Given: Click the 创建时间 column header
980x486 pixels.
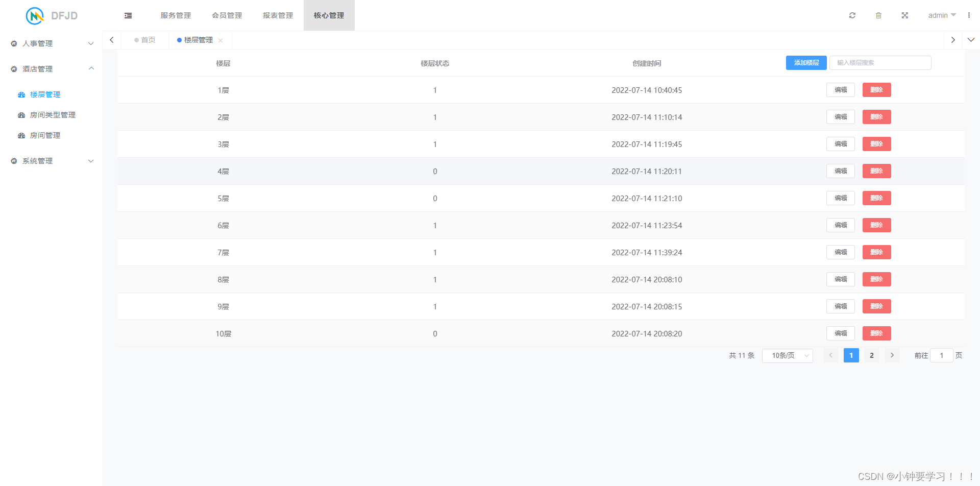Looking at the screenshot, I should (647, 63).
